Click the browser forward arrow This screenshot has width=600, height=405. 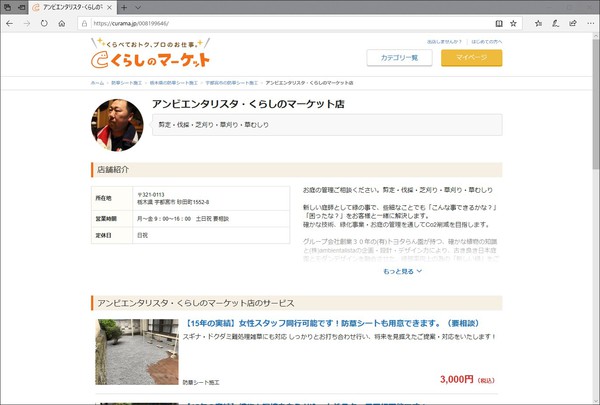pos(27,23)
